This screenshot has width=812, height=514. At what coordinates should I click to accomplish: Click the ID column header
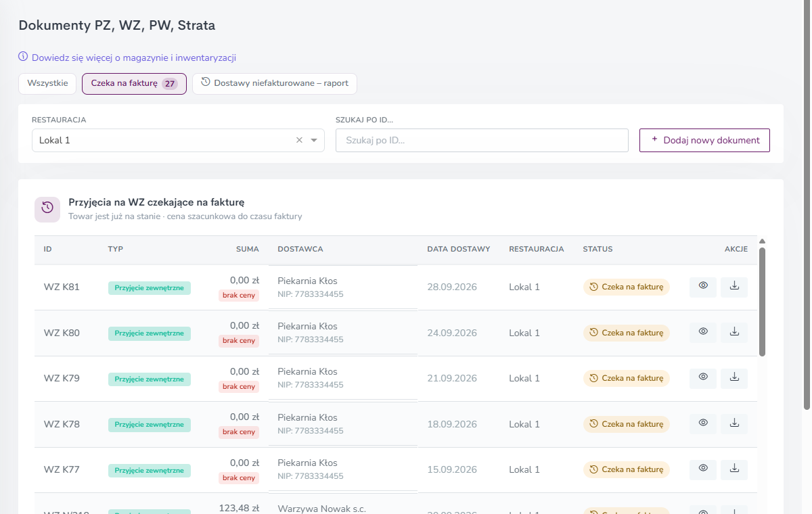click(48, 249)
